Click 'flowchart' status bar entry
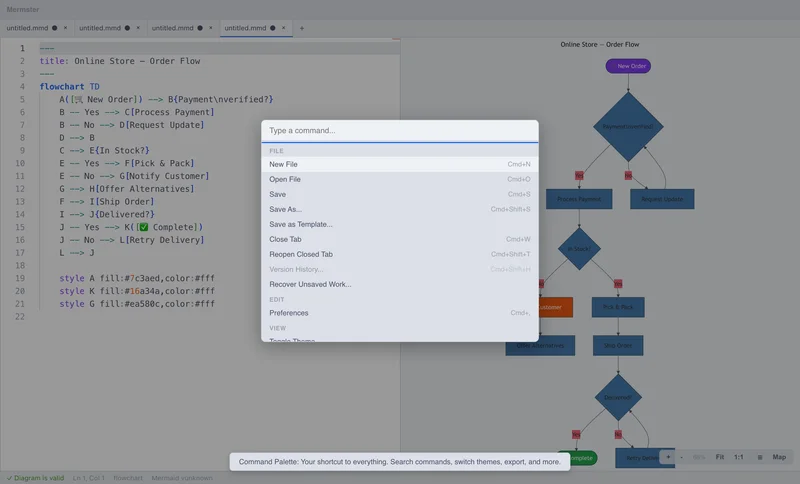This screenshot has width=800, height=484. point(128,478)
